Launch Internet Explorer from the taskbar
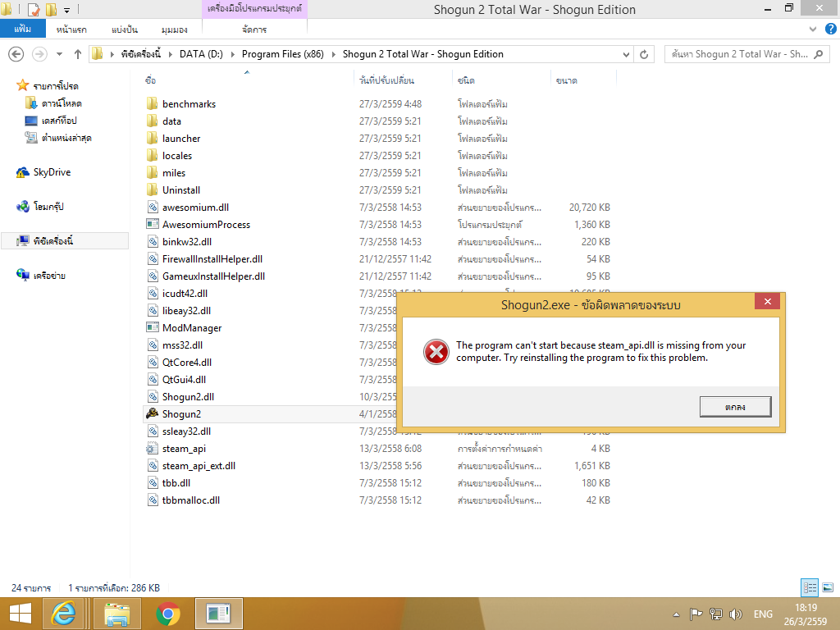The image size is (840, 630). point(63,614)
